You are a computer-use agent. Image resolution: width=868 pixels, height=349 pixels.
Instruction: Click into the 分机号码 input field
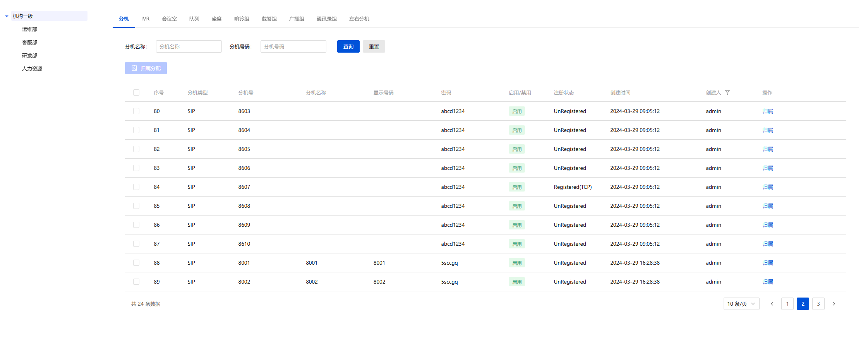coord(293,46)
